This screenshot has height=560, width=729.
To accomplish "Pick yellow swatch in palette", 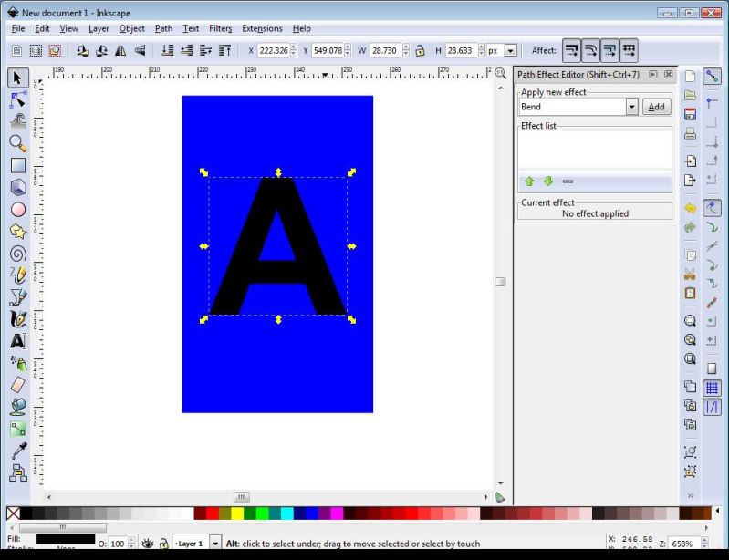I will pyautogui.click(x=237, y=513).
